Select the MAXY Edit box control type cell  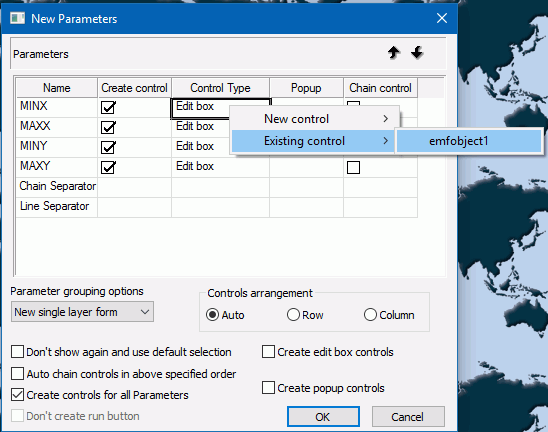pyautogui.click(x=220, y=167)
